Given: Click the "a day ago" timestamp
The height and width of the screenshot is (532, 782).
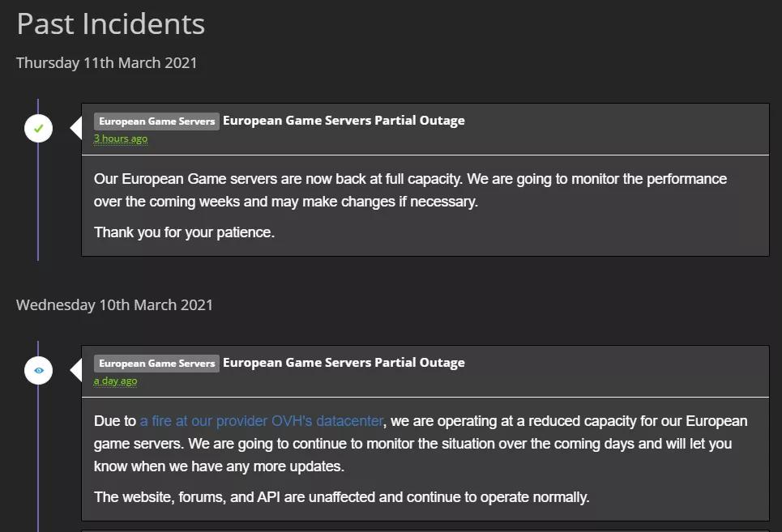Looking at the screenshot, I should coord(115,381).
